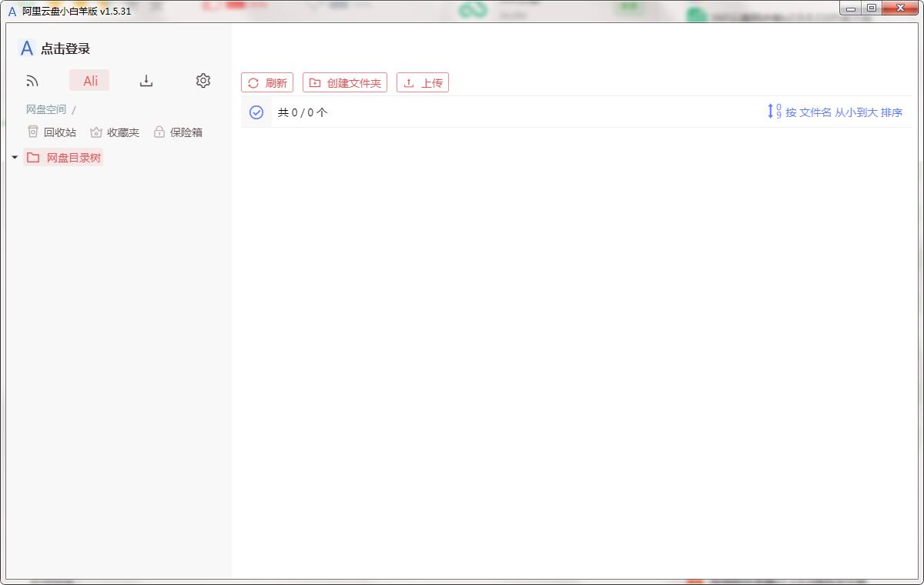This screenshot has width=924, height=585.
Task: Click the app logo letter A icon
Action: coord(26,48)
